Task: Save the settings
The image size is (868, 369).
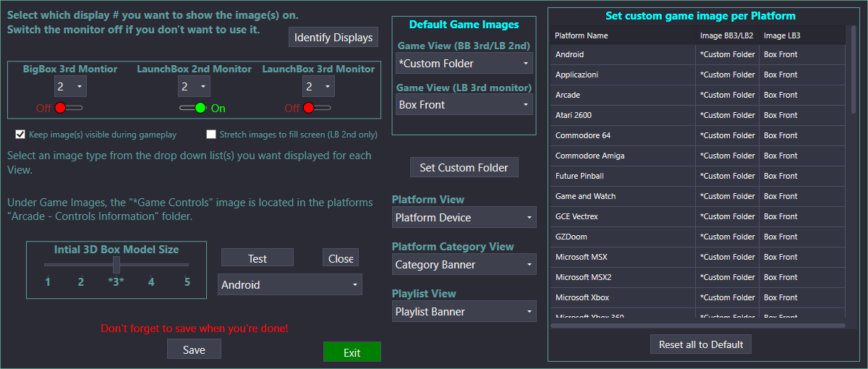Action: click(x=194, y=349)
